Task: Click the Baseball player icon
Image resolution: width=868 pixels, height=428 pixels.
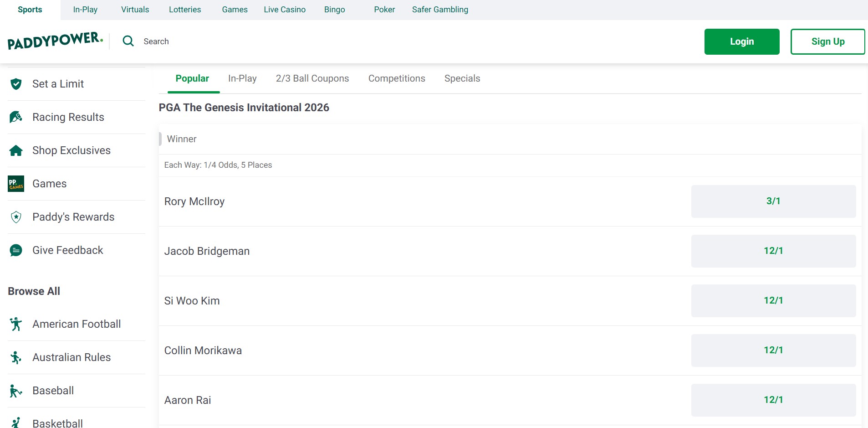Action: click(16, 391)
